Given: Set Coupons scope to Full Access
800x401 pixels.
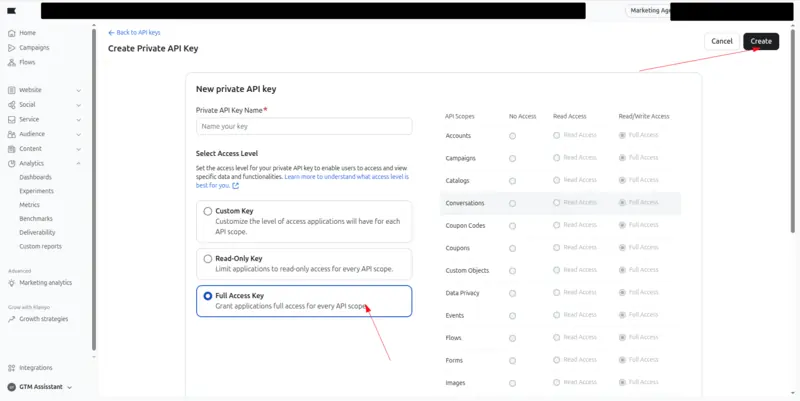Looking at the screenshot, I should [x=622, y=248].
